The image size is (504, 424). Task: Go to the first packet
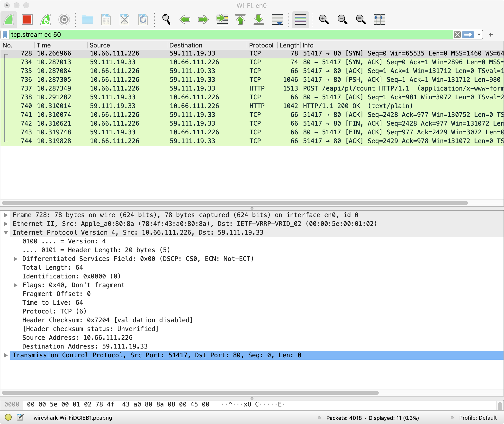click(x=240, y=19)
